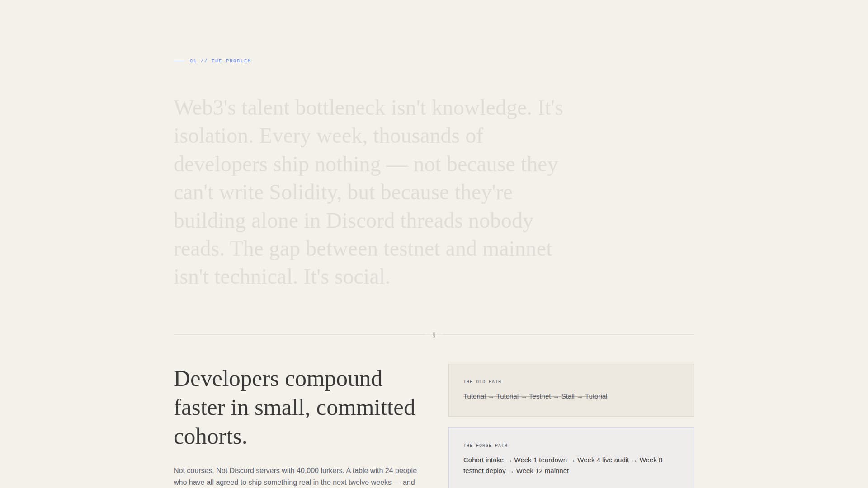Click the § section divider symbol
The width and height of the screenshot is (868, 488).
coord(434,334)
